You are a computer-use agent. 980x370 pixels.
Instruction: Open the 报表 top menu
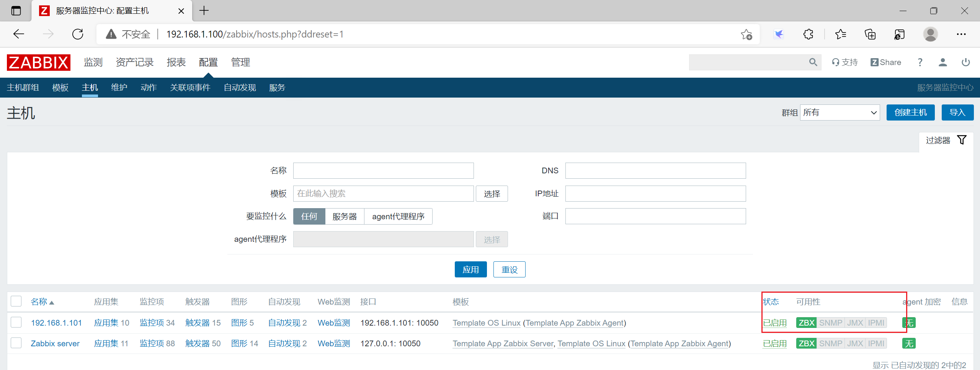pyautogui.click(x=176, y=62)
